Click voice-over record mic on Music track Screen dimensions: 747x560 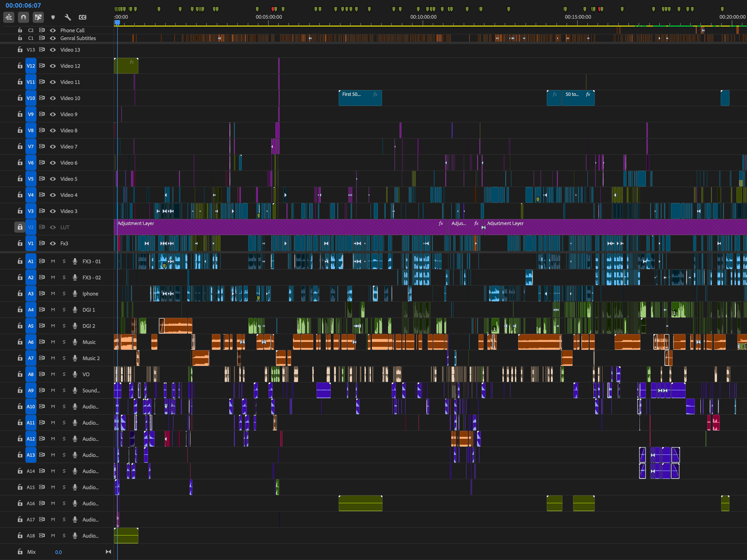[75, 342]
